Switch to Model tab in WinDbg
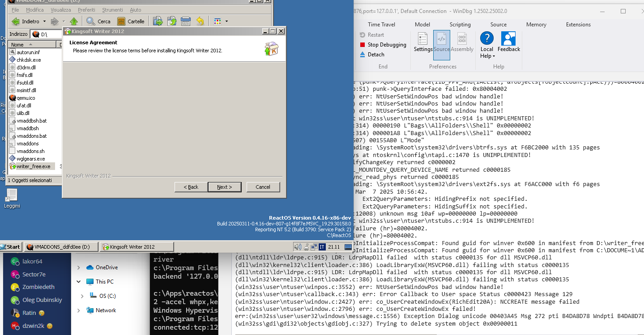Viewport: 644px width, 335px height. pyautogui.click(x=422, y=25)
